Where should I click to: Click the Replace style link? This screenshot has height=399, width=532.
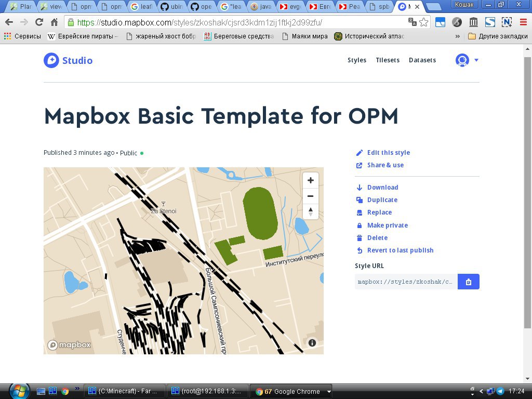[x=379, y=212]
